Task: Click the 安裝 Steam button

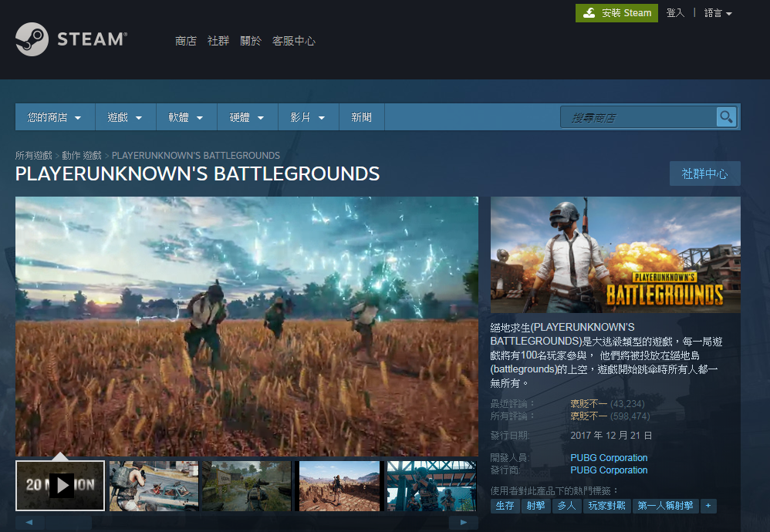Action: [x=616, y=13]
